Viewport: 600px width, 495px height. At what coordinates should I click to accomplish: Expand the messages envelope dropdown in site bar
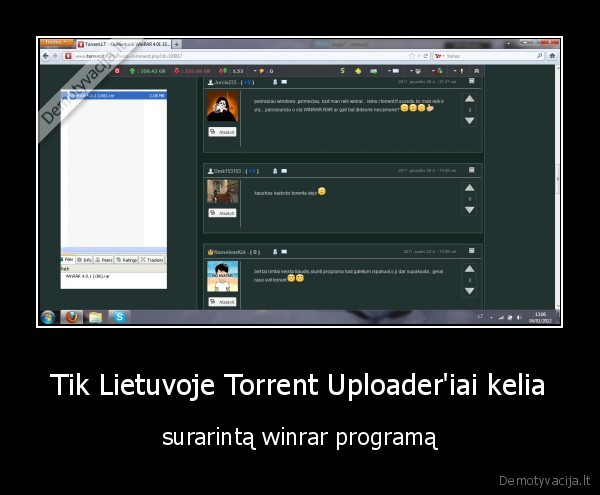pyautogui.click(x=394, y=71)
